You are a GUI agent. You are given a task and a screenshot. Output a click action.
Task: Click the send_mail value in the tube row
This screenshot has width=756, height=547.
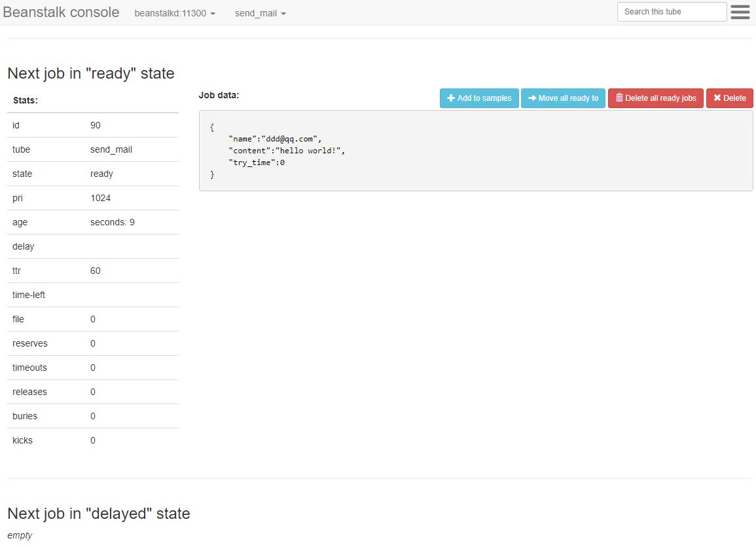pos(111,149)
